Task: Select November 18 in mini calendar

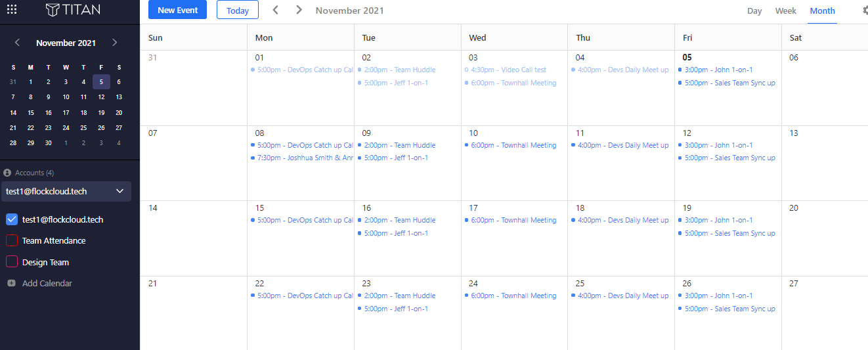Action: (83, 112)
